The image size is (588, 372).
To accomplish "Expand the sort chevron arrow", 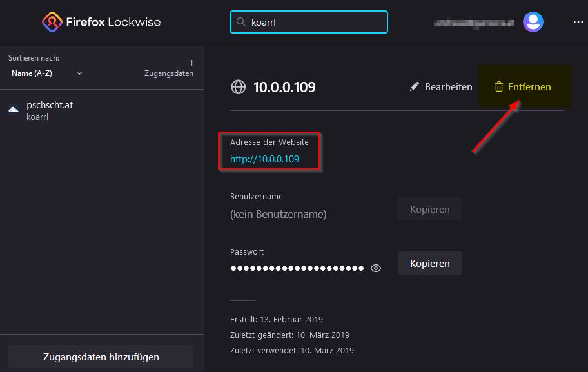I will [x=79, y=73].
